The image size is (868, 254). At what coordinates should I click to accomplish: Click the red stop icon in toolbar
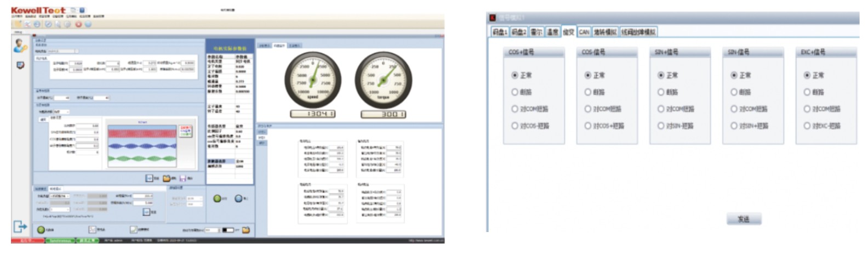point(78,24)
